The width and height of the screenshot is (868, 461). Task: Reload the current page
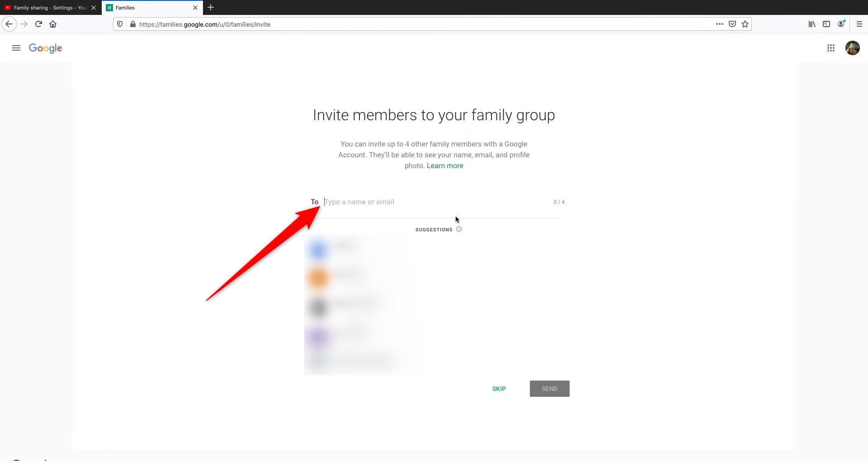pos(38,24)
